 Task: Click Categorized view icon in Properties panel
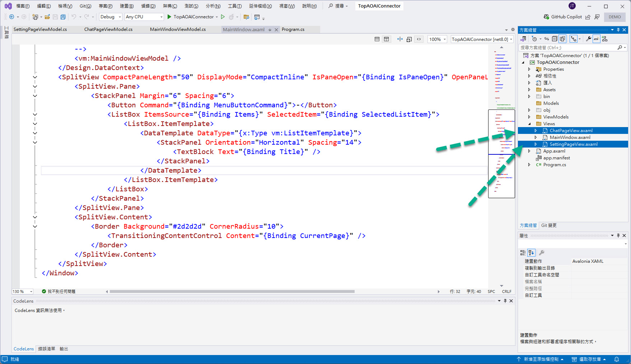pos(523,253)
